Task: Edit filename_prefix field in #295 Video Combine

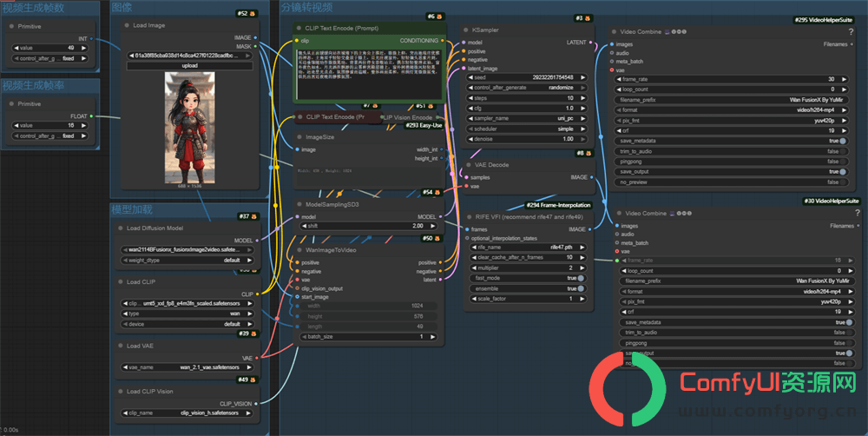Action: coord(731,100)
